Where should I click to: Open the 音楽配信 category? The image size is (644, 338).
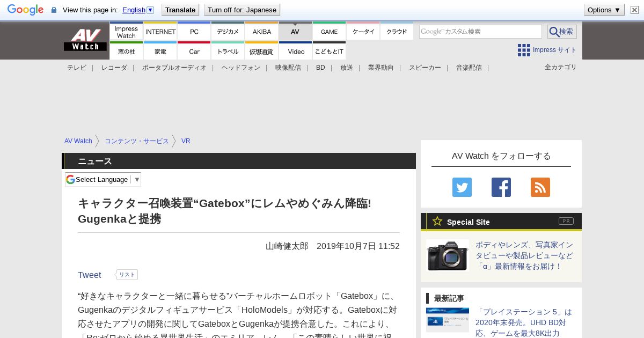(x=469, y=68)
